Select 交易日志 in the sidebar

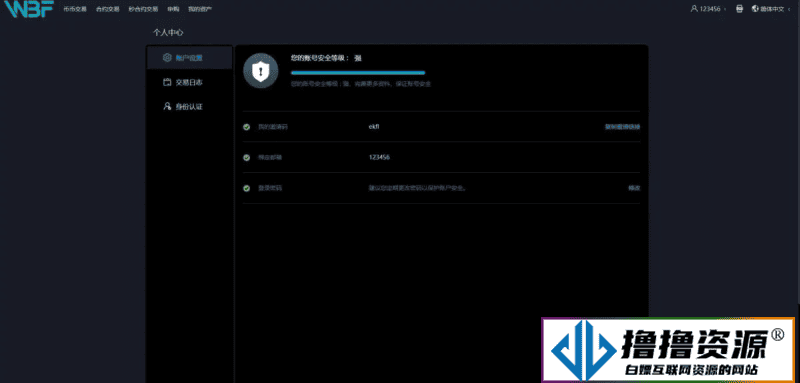[189, 82]
